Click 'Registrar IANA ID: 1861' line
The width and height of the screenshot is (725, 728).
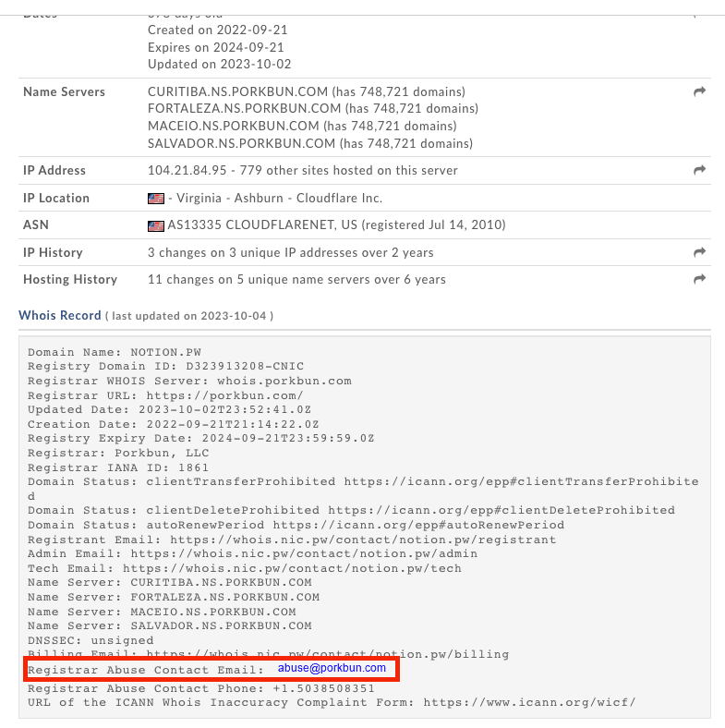tap(118, 467)
